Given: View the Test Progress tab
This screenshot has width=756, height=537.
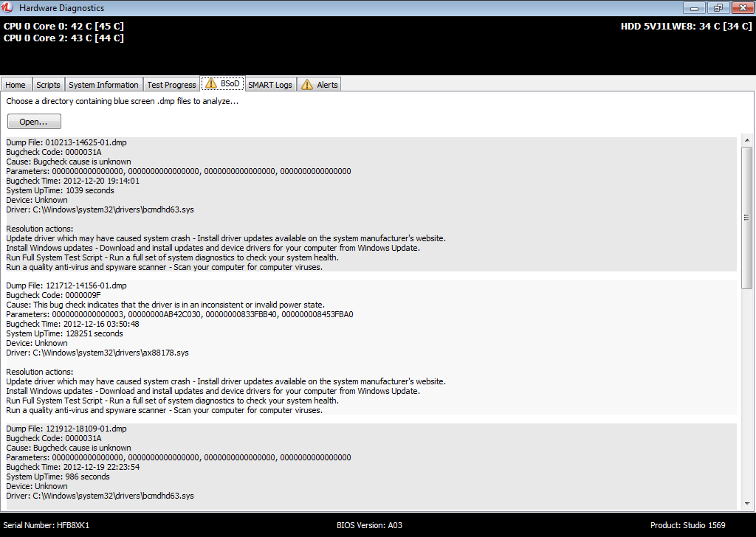Looking at the screenshot, I should click(x=171, y=85).
